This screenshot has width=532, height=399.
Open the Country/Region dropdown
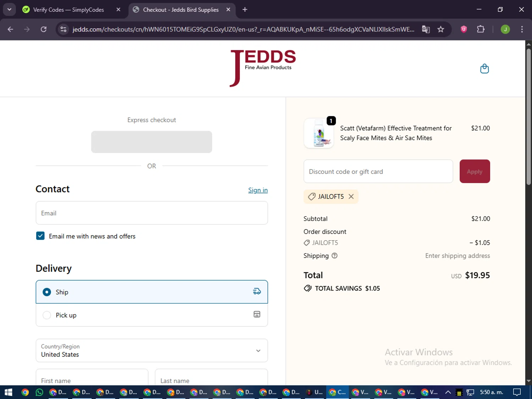tap(152, 350)
